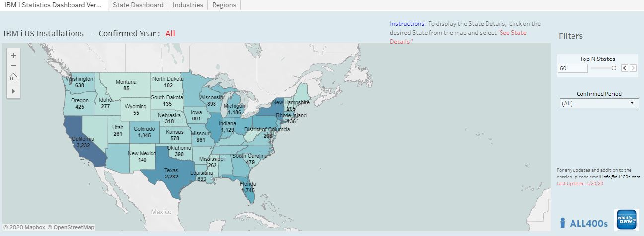The width and height of the screenshot is (644, 236).
Task: Open the ALL400s logo link
Action: [583, 223]
